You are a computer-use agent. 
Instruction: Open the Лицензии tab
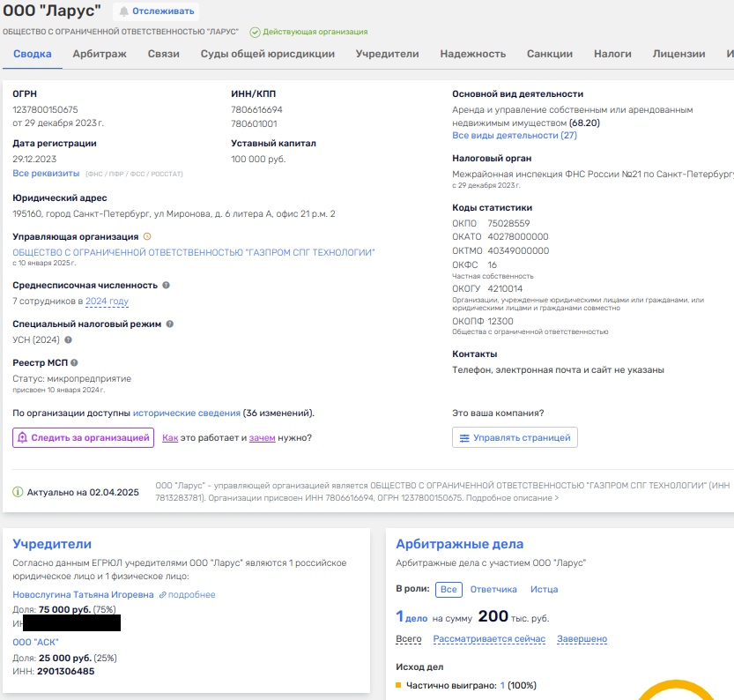(679, 54)
